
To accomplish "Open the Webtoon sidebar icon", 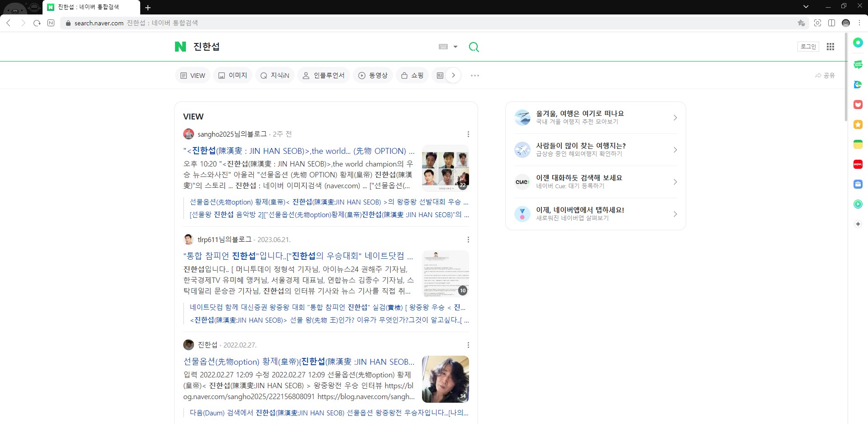I will click(x=858, y=64).
